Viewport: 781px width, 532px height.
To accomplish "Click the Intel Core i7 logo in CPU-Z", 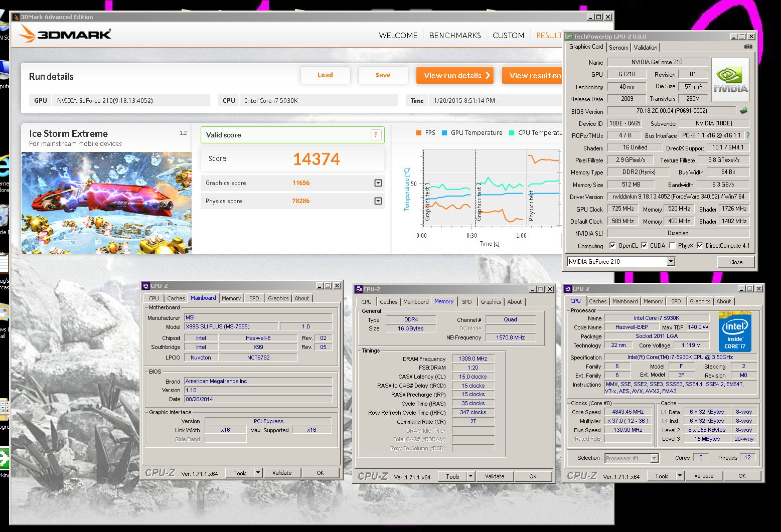I will click(x=735, y=332).
